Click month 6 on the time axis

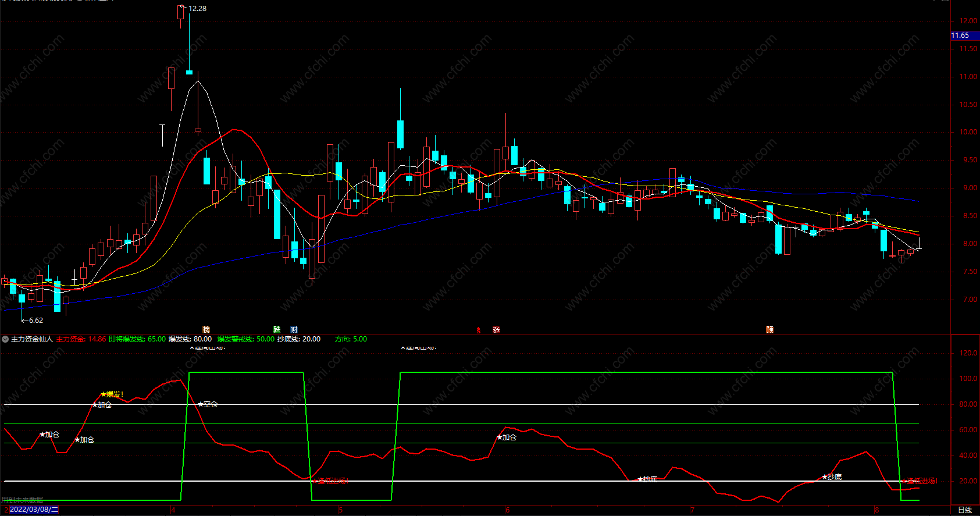[507, 510]
